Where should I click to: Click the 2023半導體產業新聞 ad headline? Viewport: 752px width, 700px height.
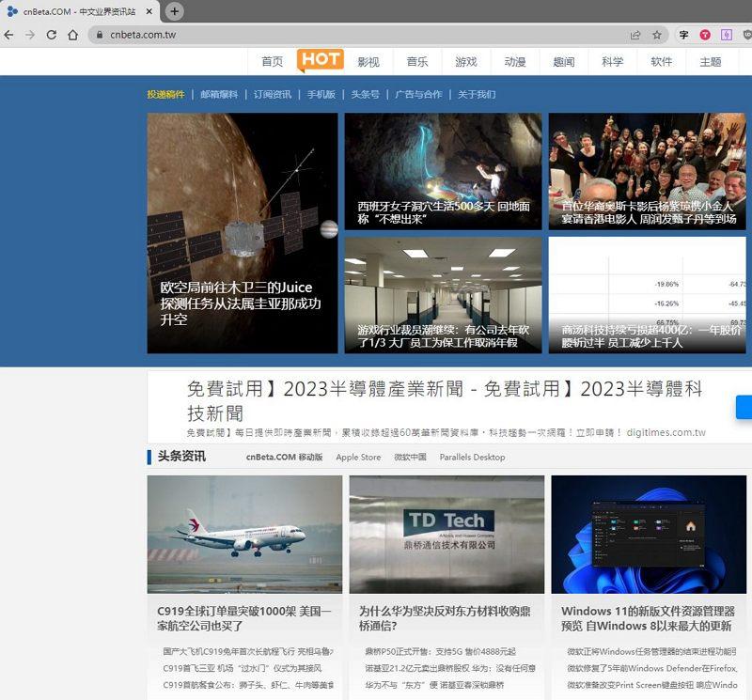tap(445, 400)
